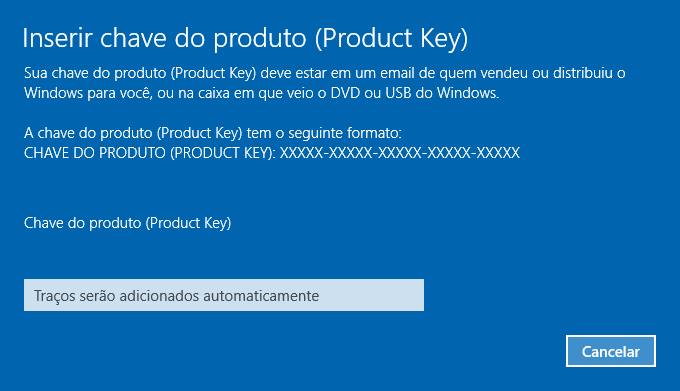Click the 'seguinte formato:' text
The height and width of the screenshot is (391, 680).
click(345, 133)
